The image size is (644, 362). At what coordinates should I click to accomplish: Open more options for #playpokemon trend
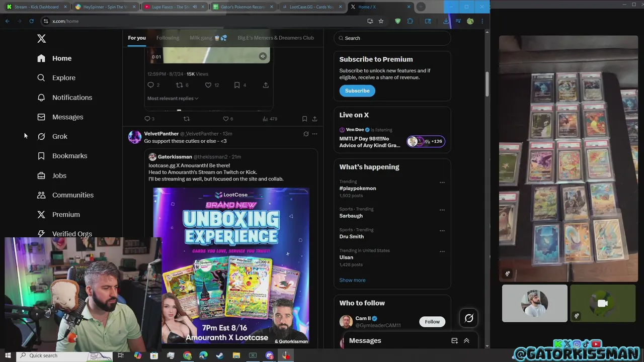click(442, 183)
